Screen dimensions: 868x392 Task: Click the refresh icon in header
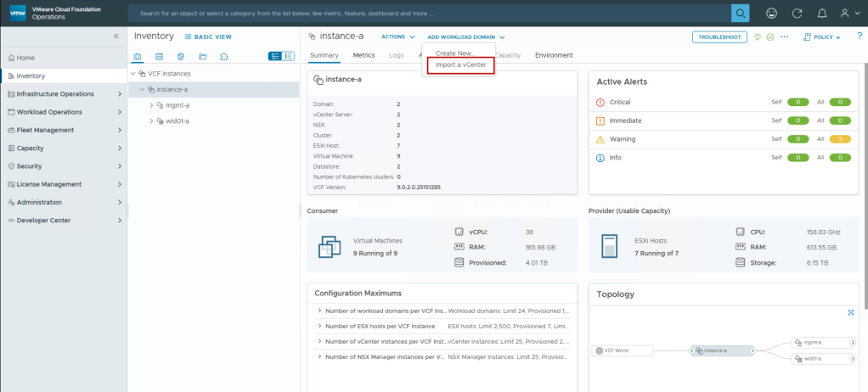tap(798, 14)
